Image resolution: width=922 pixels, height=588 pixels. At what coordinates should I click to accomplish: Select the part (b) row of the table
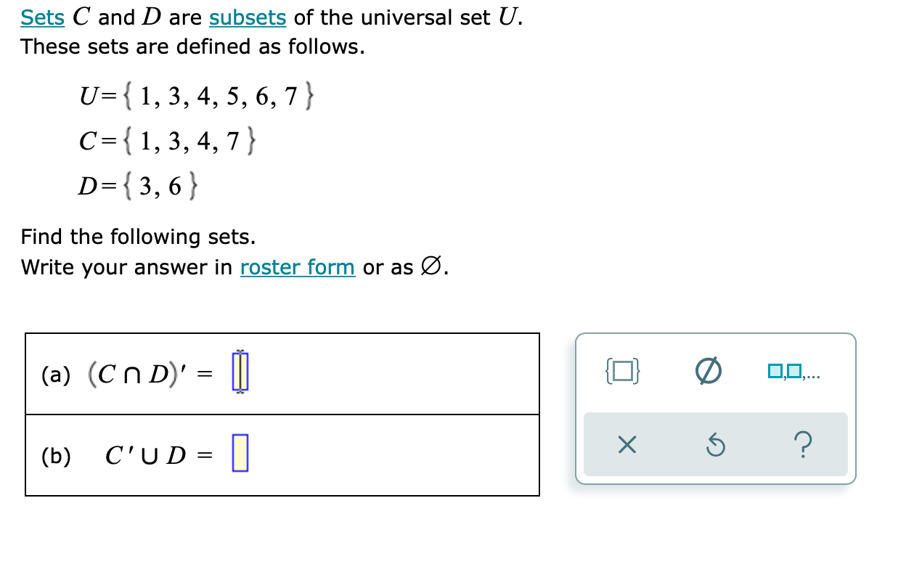pos(283,455)
